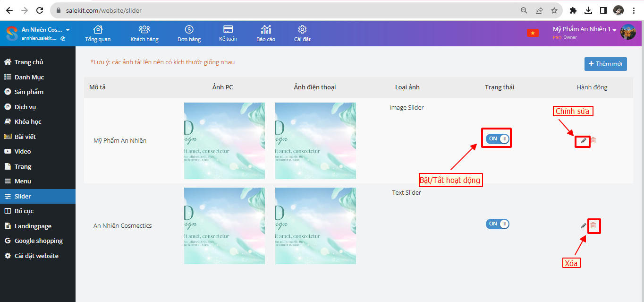Click the browser address bar

click(283, 10)
